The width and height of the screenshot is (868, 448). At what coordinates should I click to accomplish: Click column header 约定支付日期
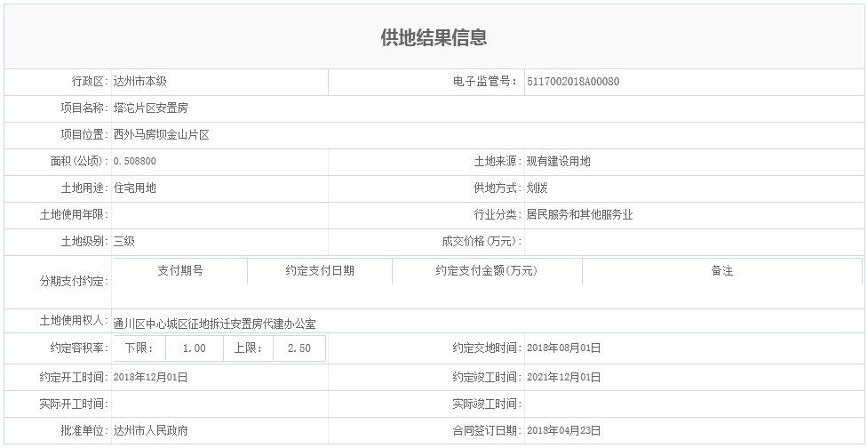(320, 271)
